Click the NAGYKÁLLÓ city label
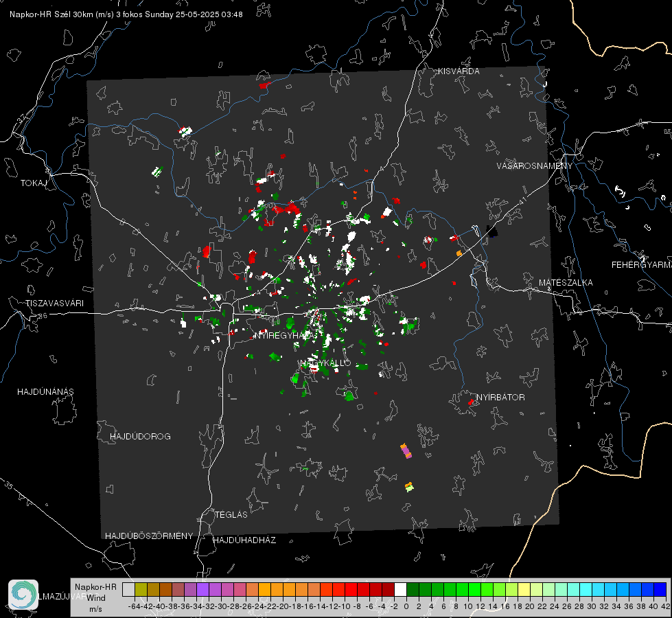This screenshot has width=672, height=618. (325, 363)
